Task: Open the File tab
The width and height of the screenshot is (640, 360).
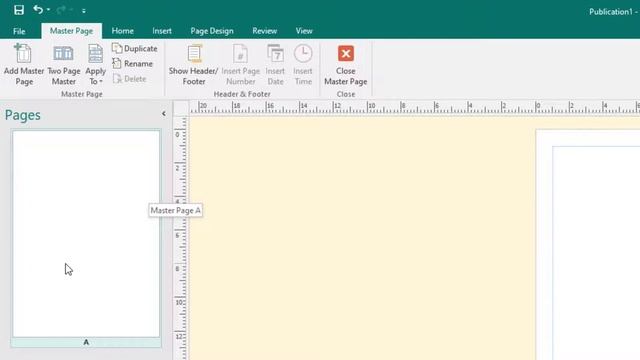Action: 19,31
